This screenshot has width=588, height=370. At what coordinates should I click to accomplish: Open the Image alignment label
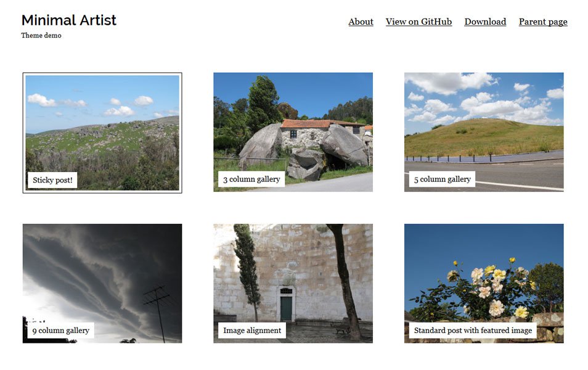pos(252,331)
